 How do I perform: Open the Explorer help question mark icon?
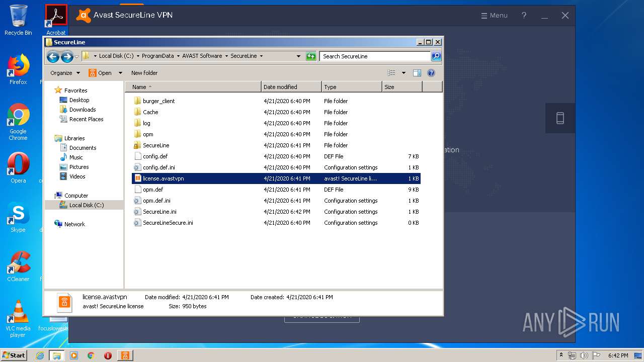coord(431,73)
